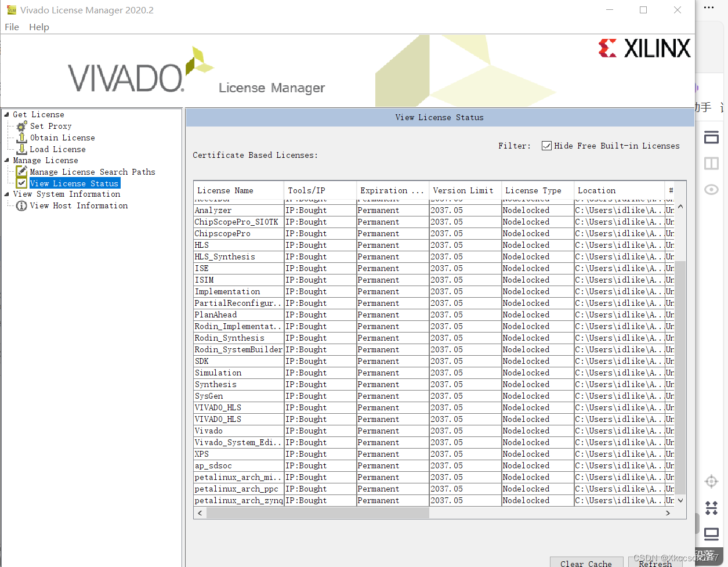Sort by Tools/IP column header
This screenshot has height=567, width=728.
coord(320,190)
